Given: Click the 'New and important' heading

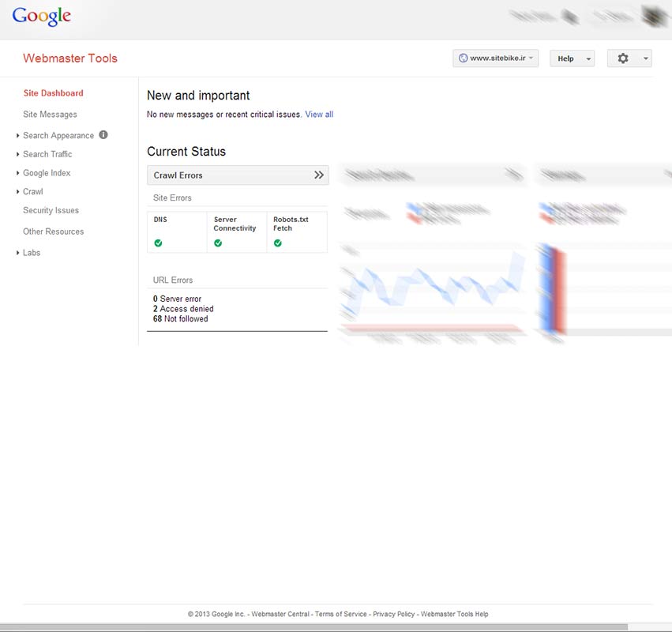Looking at the screenshot, I should pyautogui.click(x=198, y=95).
